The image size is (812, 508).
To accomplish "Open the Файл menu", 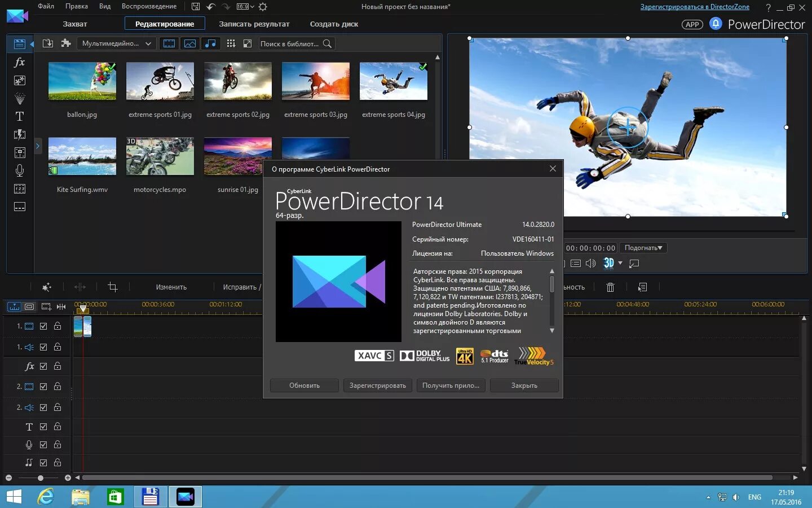I will 46,6.
